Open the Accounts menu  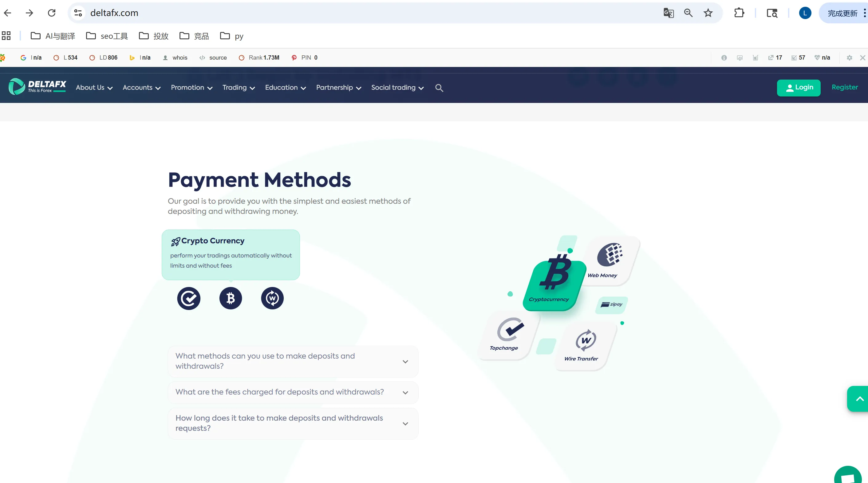click(x=141, y=88)
